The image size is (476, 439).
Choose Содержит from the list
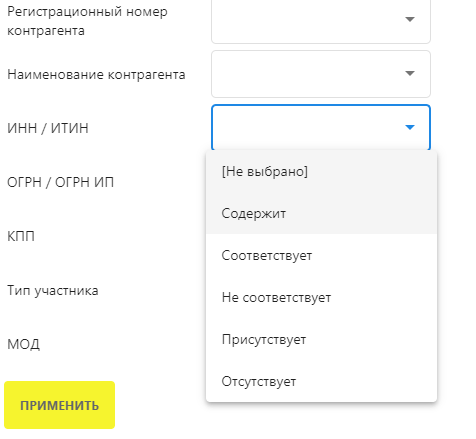pyautogui.click(x=321, y=213)
